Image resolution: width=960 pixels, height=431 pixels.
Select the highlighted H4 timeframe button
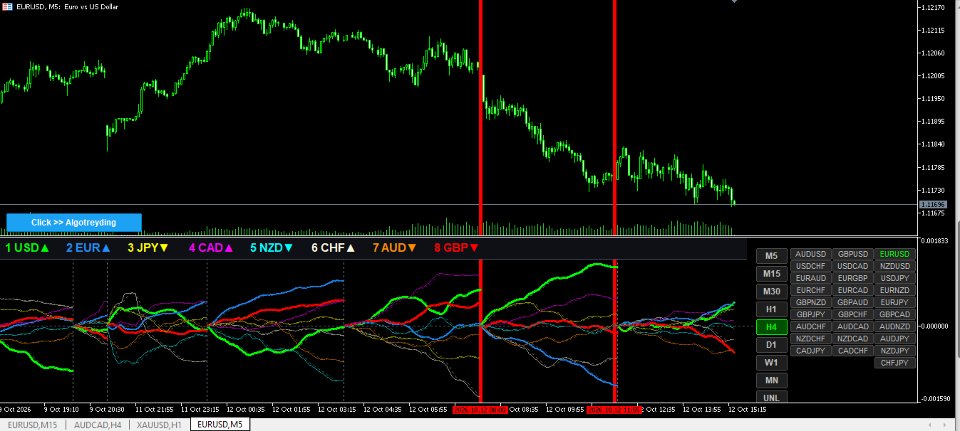[x=771, y=327]
